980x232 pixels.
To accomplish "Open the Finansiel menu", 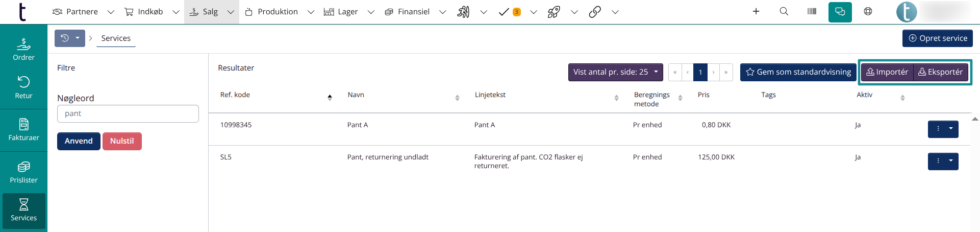I will 408,12.
